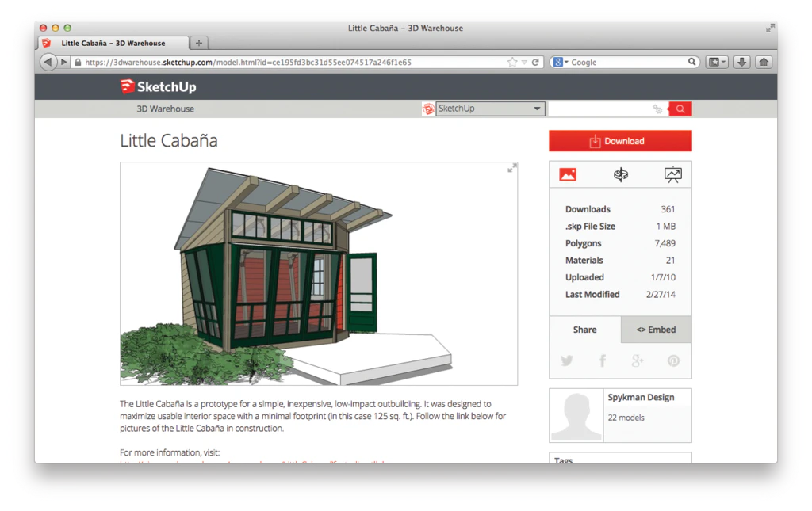Image resolution: width=812 pixels, height=511 pixels.
Task: Click the SketchUp logo in header
Action: click(159, 86)
